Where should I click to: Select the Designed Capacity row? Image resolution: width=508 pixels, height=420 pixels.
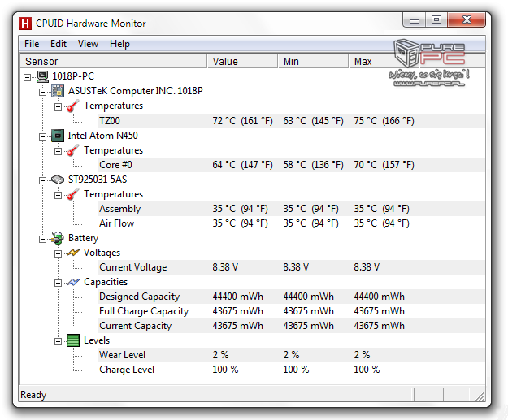coord(291,297)
